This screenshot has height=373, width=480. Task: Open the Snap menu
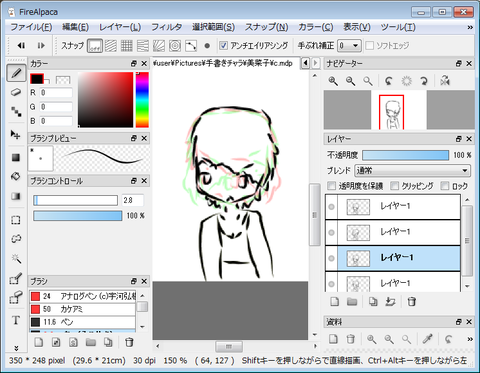[x=267, y=27]
